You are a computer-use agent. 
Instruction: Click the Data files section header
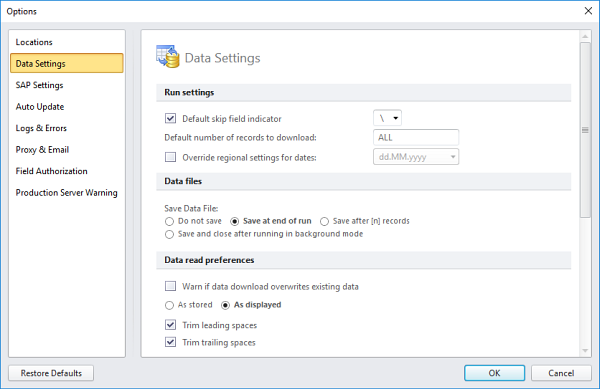click(x=364, y=181)
